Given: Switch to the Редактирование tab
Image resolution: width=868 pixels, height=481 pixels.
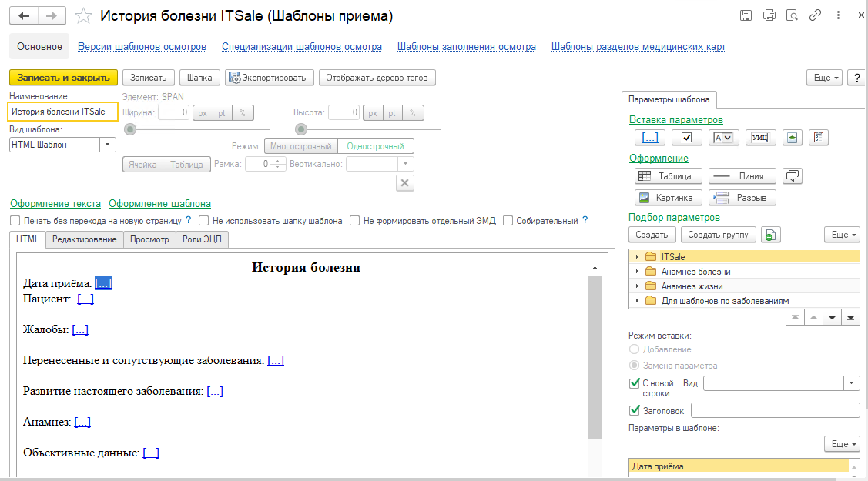Looking at the screenshot, I should [x=84, y=239].
